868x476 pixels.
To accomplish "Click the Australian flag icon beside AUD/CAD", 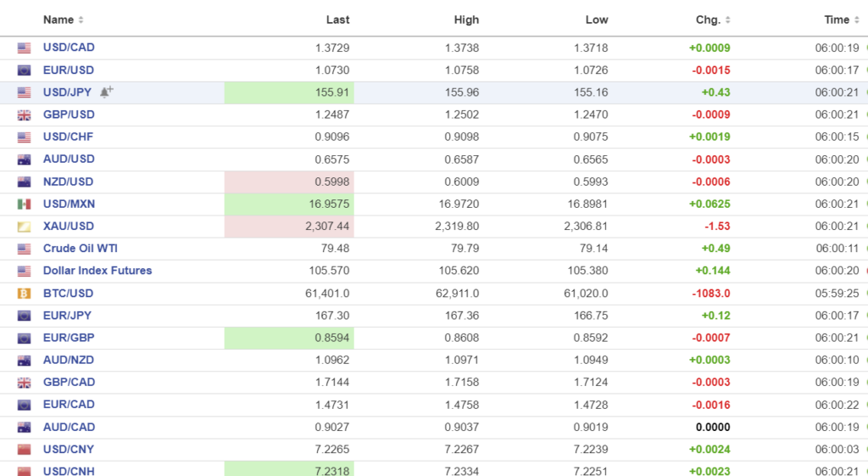I will [x=24, y=428].
